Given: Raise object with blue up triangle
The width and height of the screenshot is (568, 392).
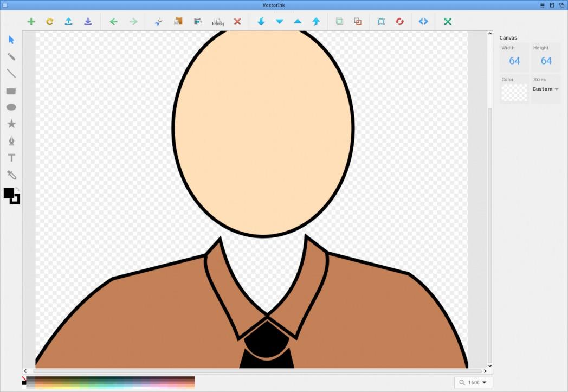Looking at the screenshot, I should click(298, 22).
